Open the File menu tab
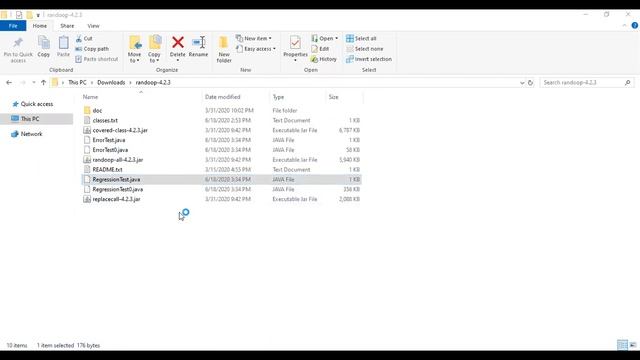640x360 pixels. tap(13, 26)
